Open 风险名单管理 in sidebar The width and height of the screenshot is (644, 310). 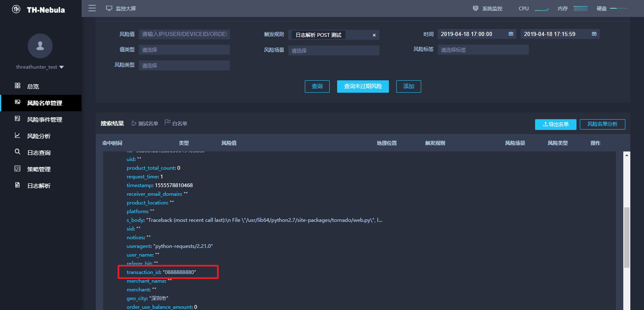click(x=41, y=103)
